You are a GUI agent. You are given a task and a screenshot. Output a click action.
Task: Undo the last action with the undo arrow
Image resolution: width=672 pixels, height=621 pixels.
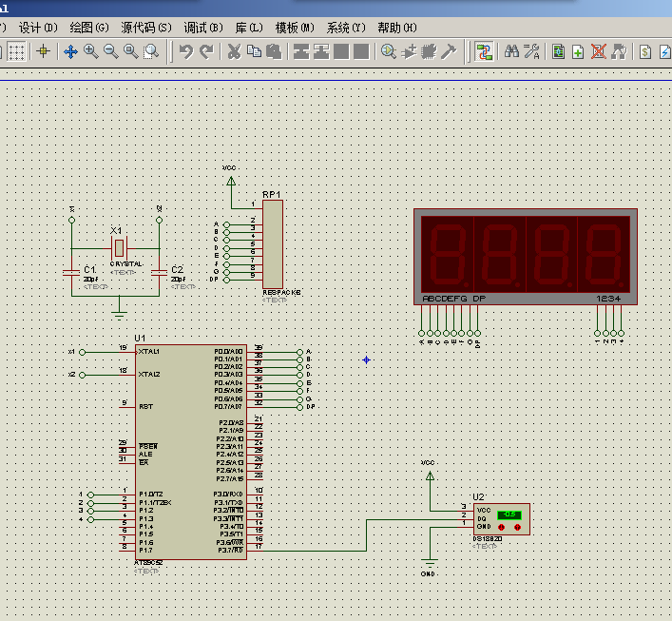(186, 51)
